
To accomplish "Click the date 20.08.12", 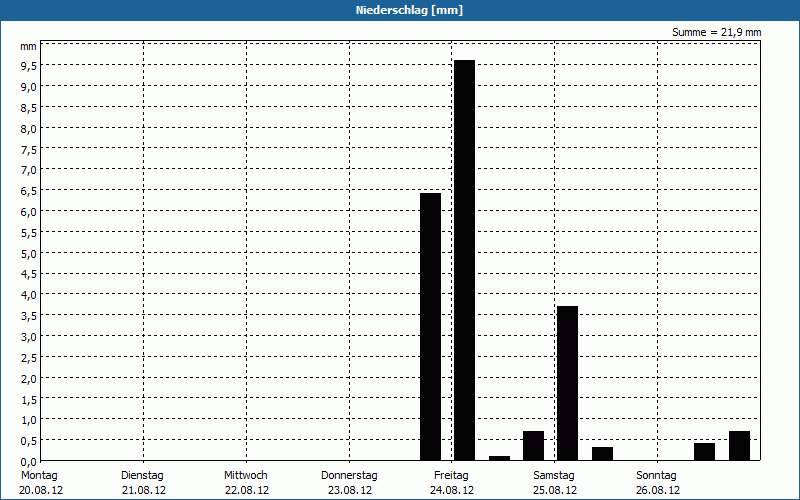I will click(41, 490).
